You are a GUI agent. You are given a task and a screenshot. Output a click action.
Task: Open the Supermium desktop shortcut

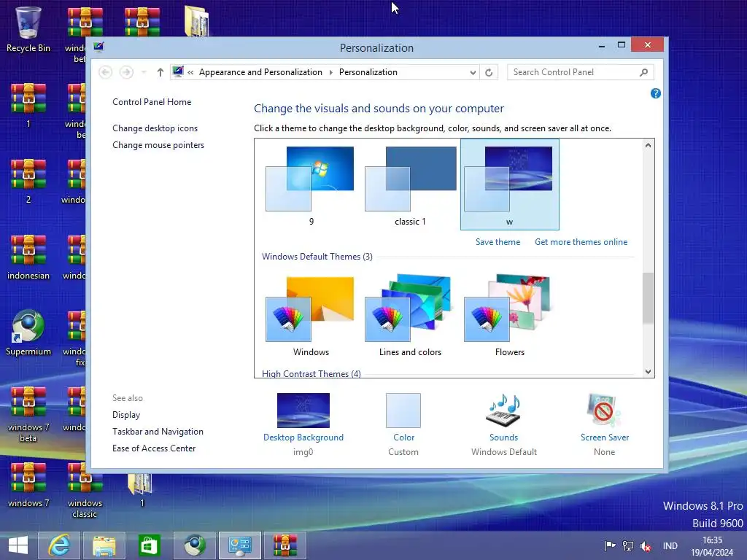click(x=28, y=332)
